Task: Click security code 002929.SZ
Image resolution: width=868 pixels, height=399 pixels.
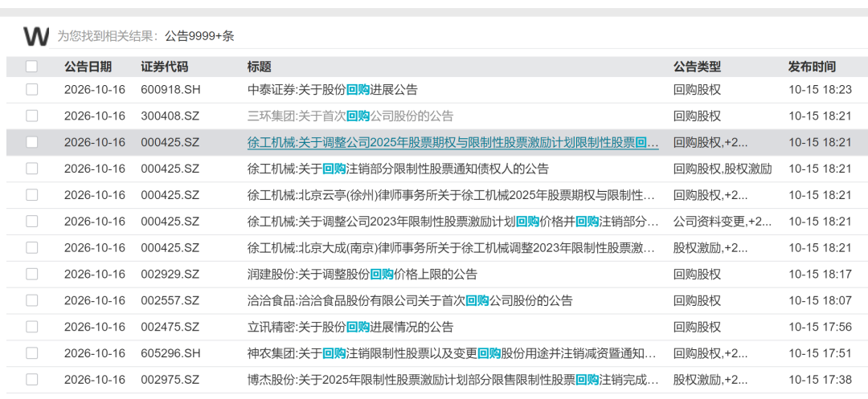Action: coord(170,274)
